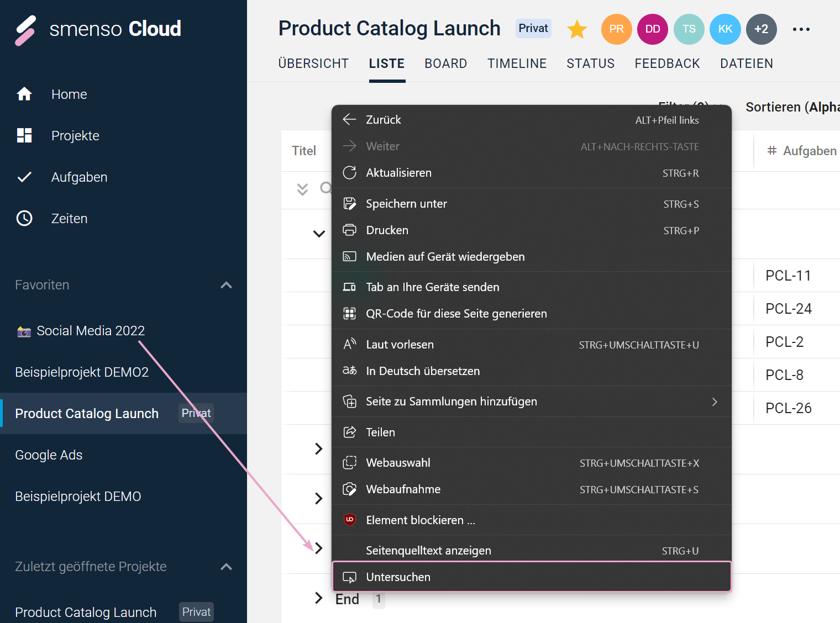Click the Aktualisieren reload icon

(349, 172)
